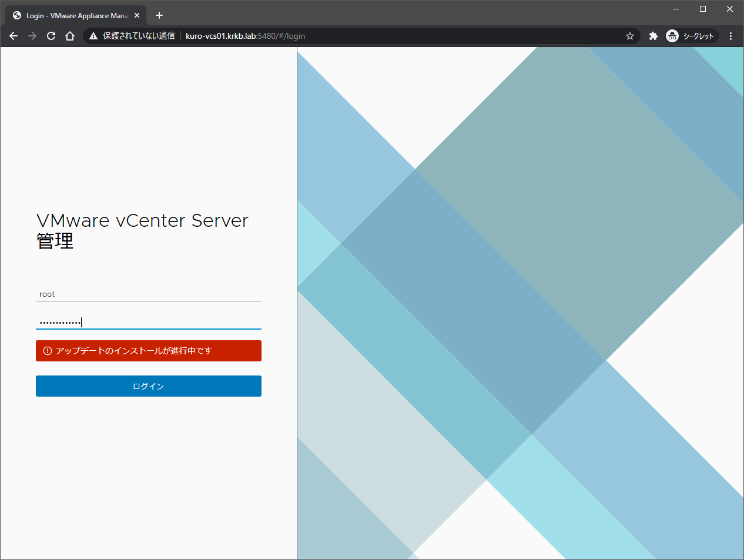Click the not-secure warning triangle icon
Screen dimensions: 744x560
[93, 36]
